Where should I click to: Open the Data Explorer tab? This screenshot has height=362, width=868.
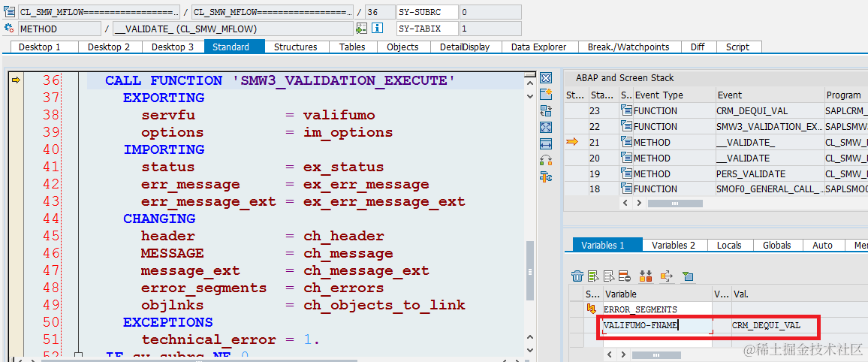pos(538,47)
